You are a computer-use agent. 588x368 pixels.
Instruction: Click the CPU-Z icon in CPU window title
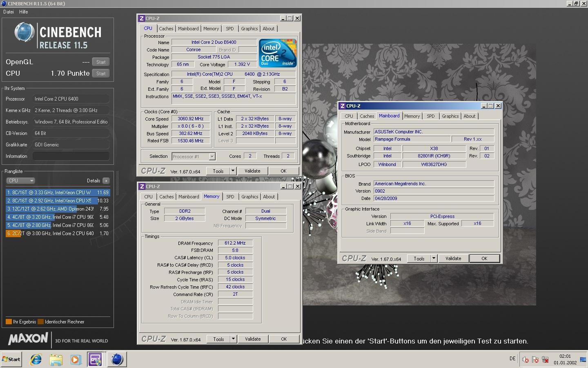[x=142, y=18]
